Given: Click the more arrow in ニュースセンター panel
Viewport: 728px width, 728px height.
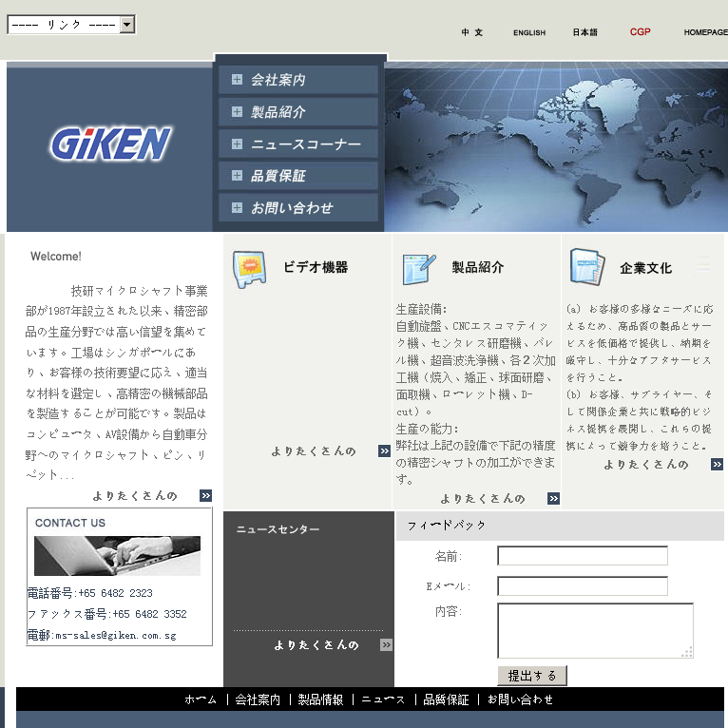Looking at the screenshot, I should pos(386,645).
